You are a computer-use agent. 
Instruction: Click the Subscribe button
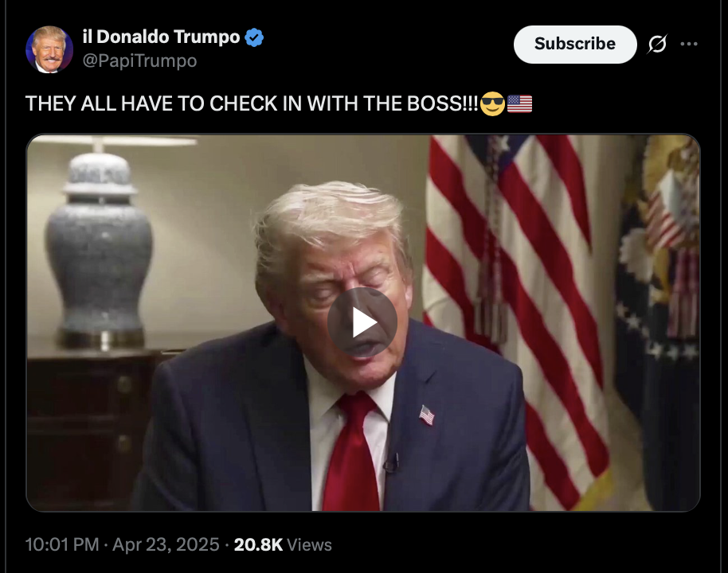coord(575,44)
